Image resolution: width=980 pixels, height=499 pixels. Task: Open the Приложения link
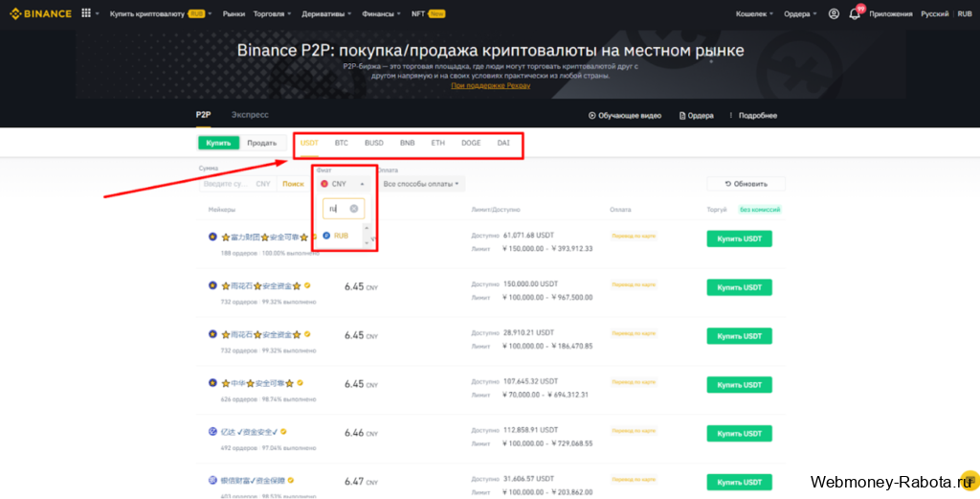[891, 13]
